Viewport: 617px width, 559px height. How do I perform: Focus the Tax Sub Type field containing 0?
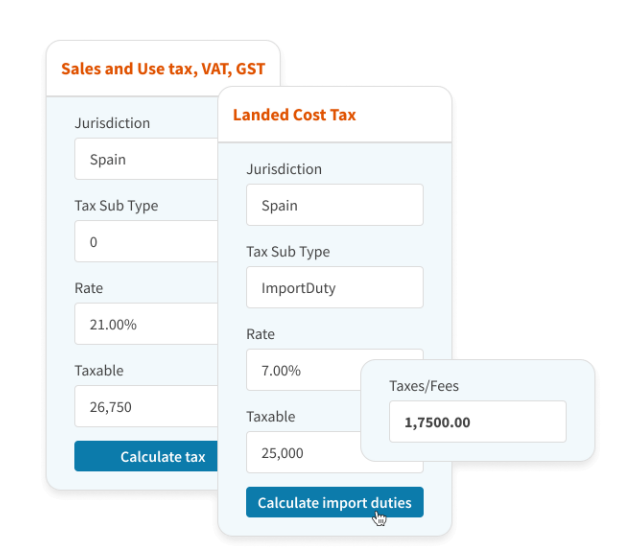click(x=146, y=242)
